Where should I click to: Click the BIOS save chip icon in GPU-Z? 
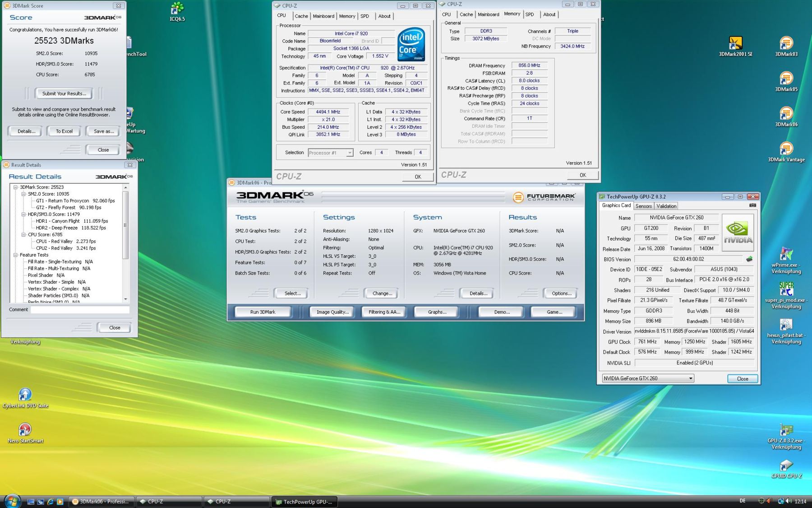(x=749, y=259)
